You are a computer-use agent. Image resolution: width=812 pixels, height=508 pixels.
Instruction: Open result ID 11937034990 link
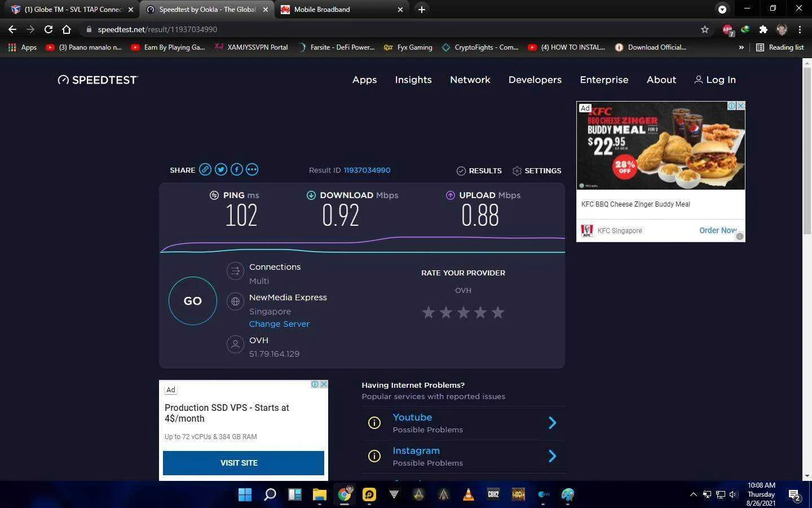coord(367,170)
